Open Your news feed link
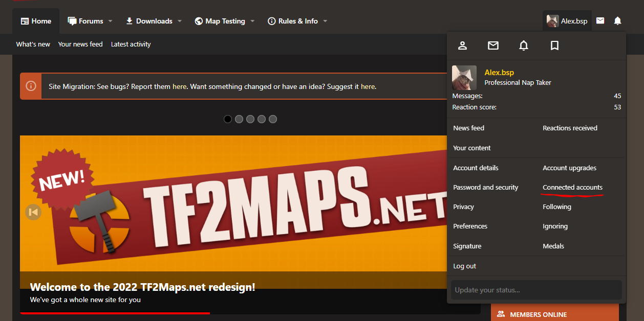The image size is (644, 321). tap(80, 44)
